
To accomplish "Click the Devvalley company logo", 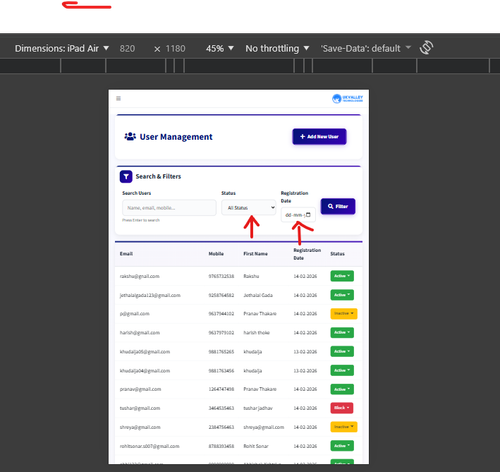I will coord(347,99).
